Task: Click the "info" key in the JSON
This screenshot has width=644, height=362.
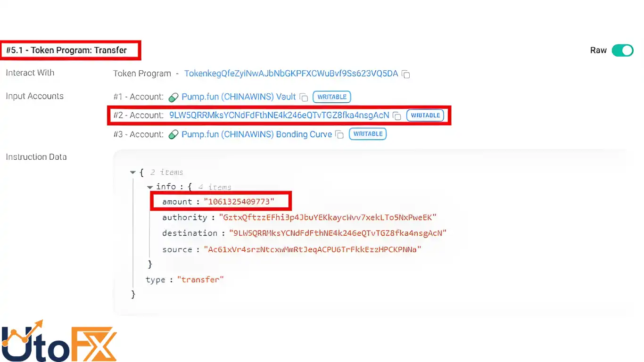Action: pyautogui.click(x=166, y=187)
